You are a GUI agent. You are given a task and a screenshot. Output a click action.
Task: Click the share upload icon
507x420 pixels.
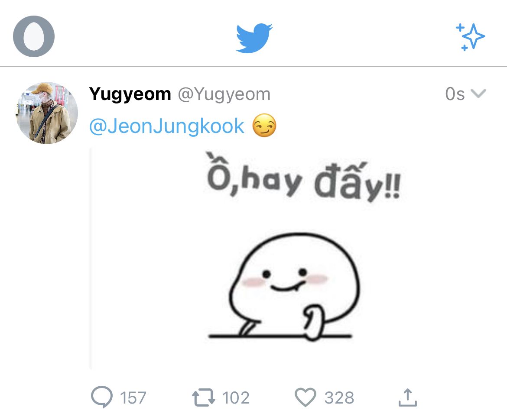click(407, 397)
